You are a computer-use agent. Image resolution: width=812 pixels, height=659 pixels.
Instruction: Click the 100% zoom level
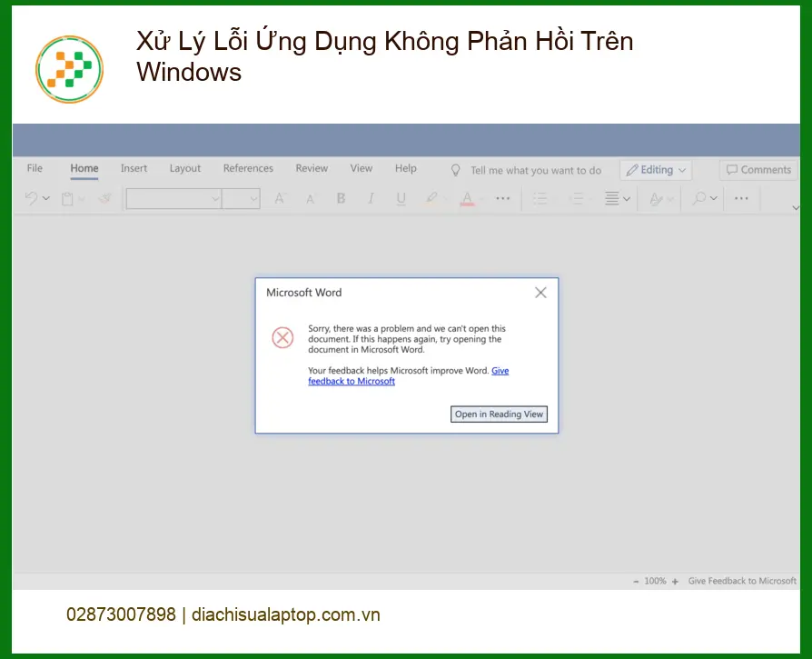655,582
